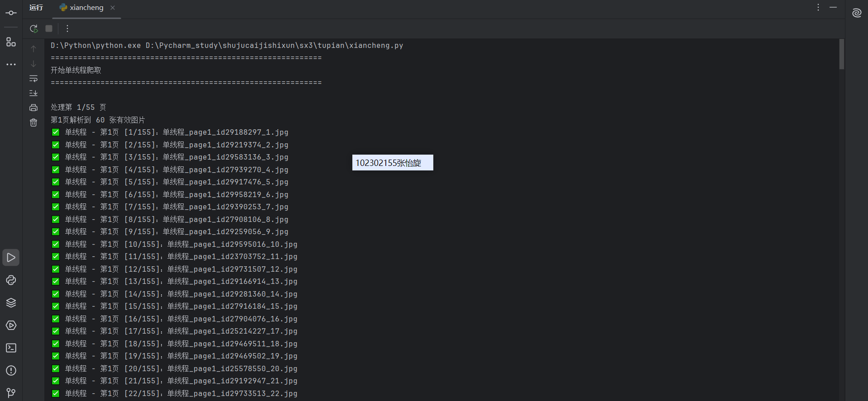Click the id27904076_16.jpg output line
The image size is (868, 401).
click(x=175, y=319)
